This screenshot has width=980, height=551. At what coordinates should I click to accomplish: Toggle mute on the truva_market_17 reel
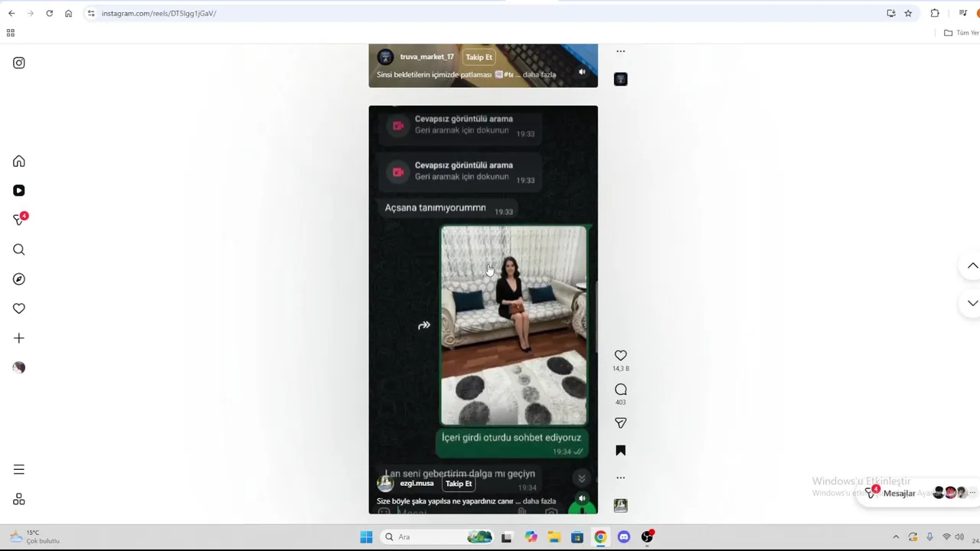click(582, 72)
